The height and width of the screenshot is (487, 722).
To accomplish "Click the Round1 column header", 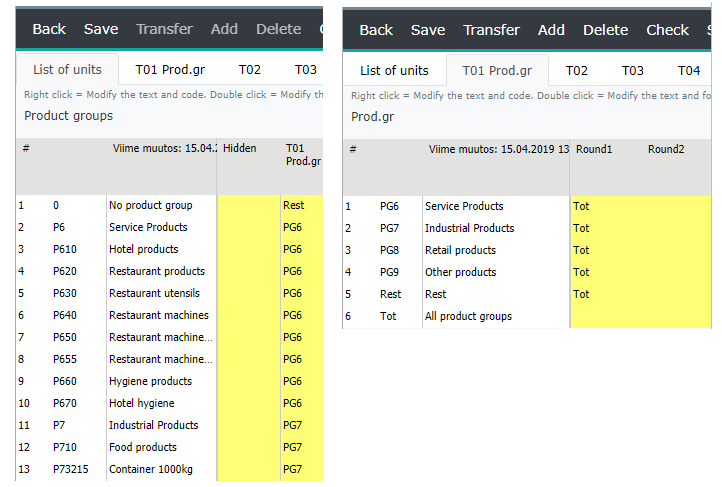I will point(594,149).
